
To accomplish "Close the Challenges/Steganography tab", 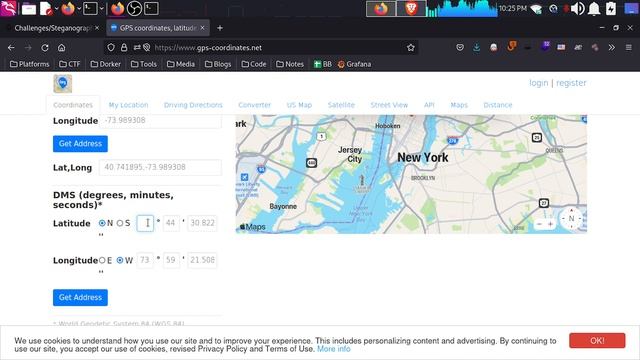I will (97, 28).
